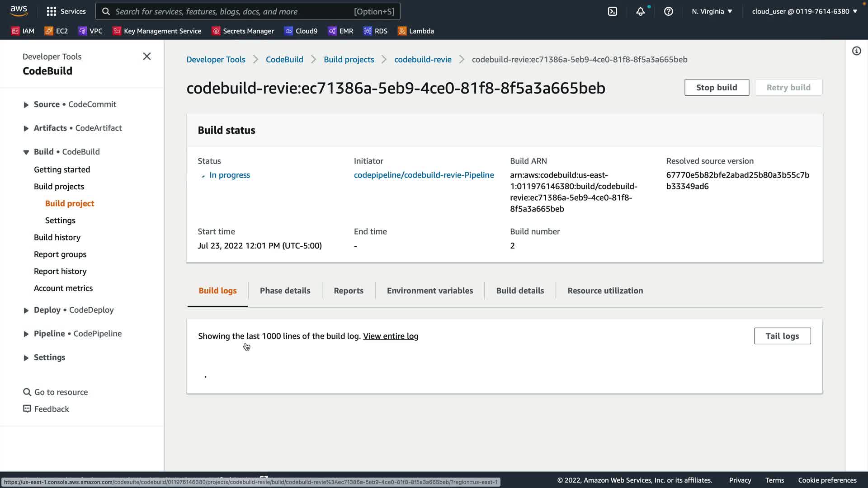Open the Services grid menu
Viewport: 868px width, 488px height.
(66, 11)
